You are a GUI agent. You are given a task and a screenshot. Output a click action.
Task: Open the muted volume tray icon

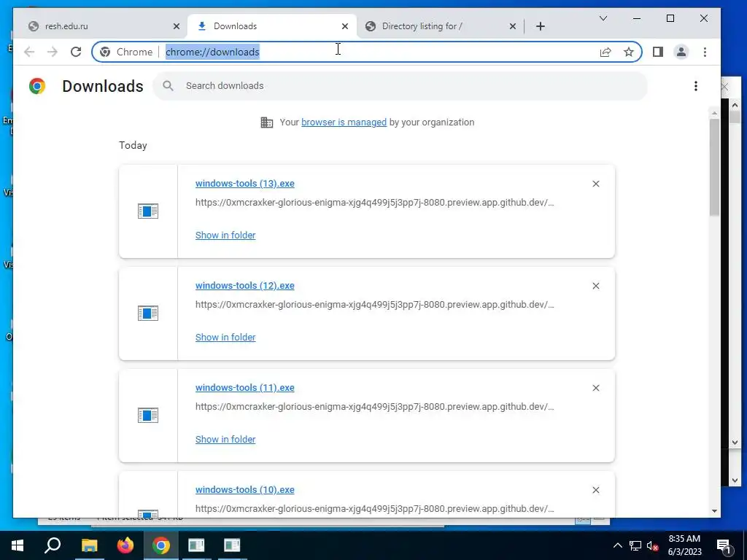coord(653,545)
